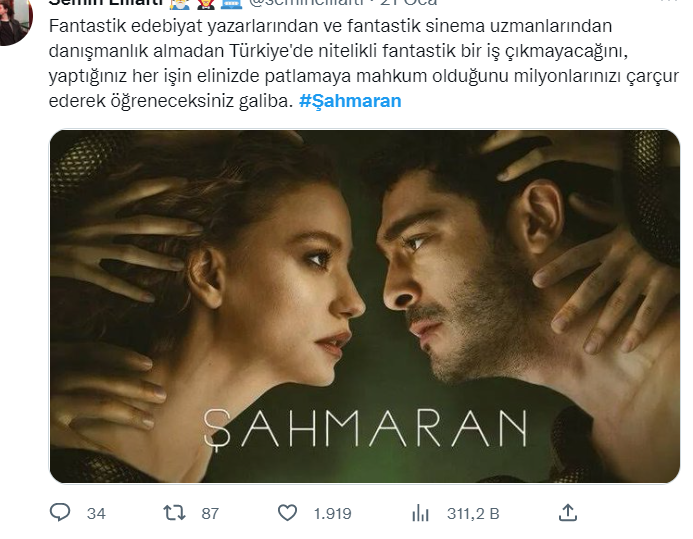Click the view count 311,2 B
Screen dimensions: 693x539
pos(473,513)
